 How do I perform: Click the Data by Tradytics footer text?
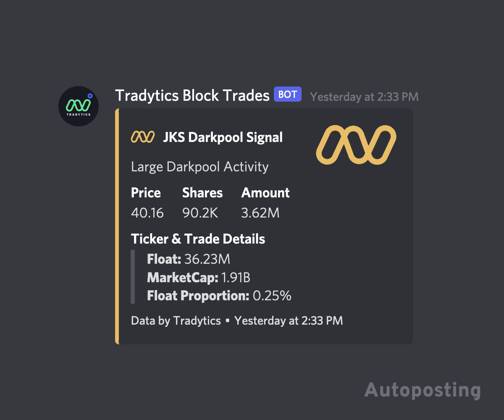[175, 320]
